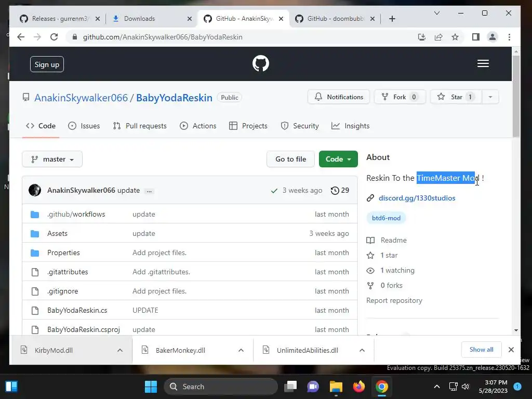Open the Issues tab

tap(84, 126)
